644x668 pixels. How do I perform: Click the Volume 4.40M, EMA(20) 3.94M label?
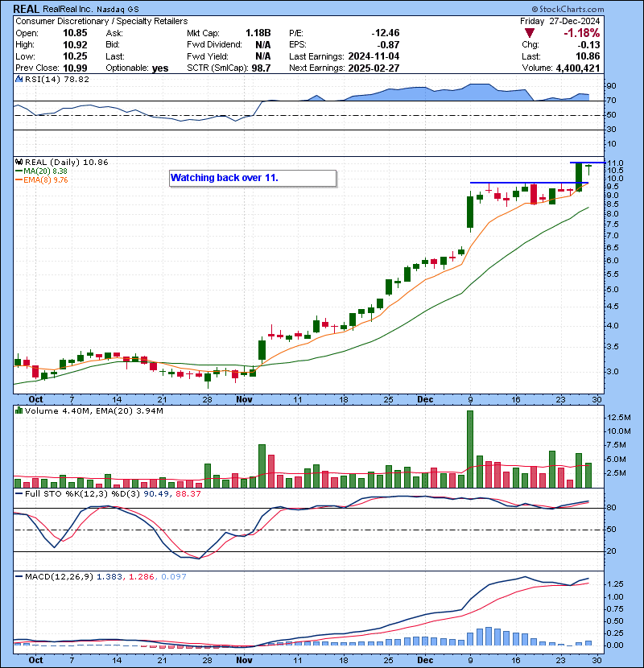93,411
